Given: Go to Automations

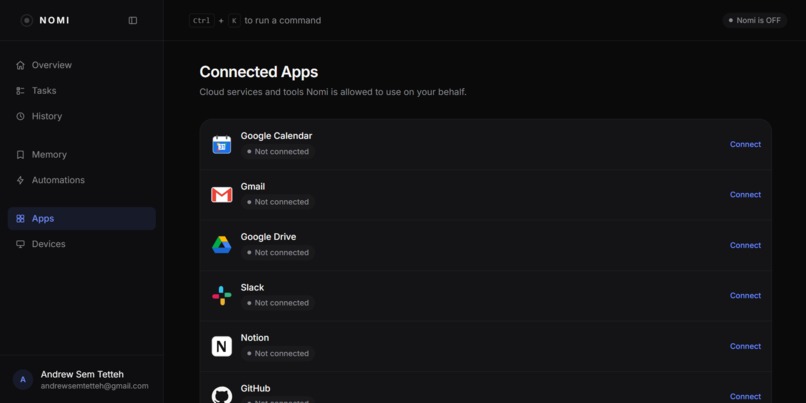Looking at the screenshot, I should click(82, 180).
